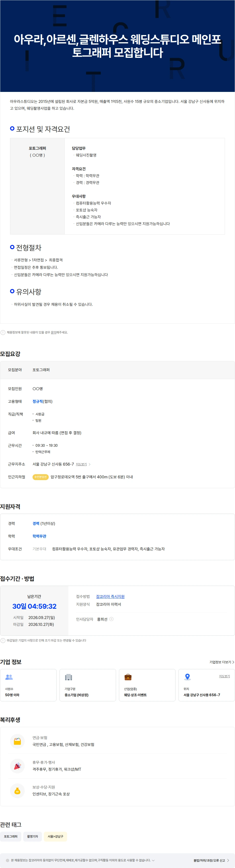The height and width of the screenshot is (868, 235).
Task: Click the 수인분당선 subway line badge
Action: 40,477
